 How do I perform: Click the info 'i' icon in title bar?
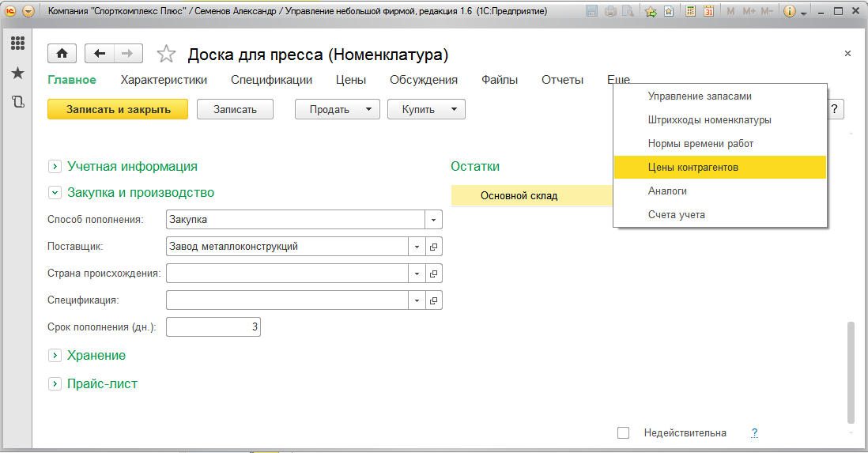click(789, 12)
